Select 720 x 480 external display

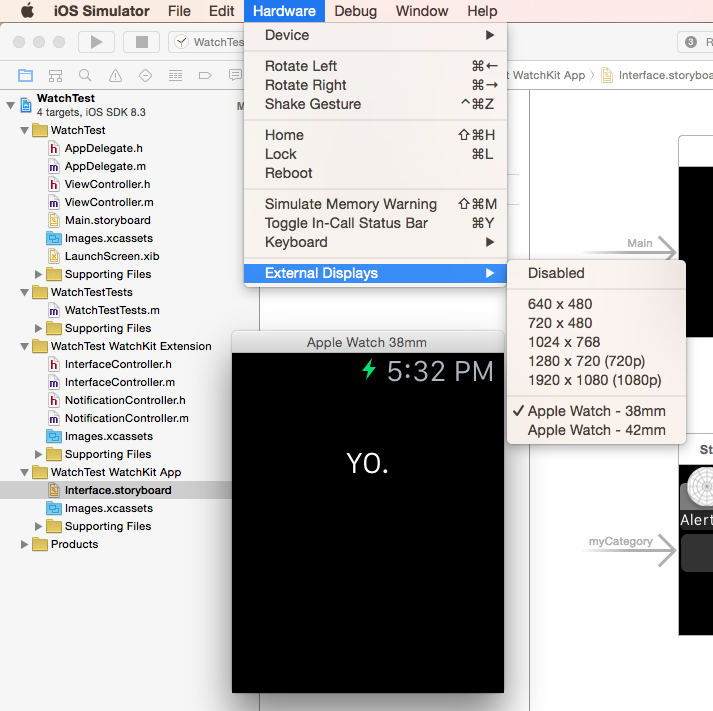click(x=596, y=323)
